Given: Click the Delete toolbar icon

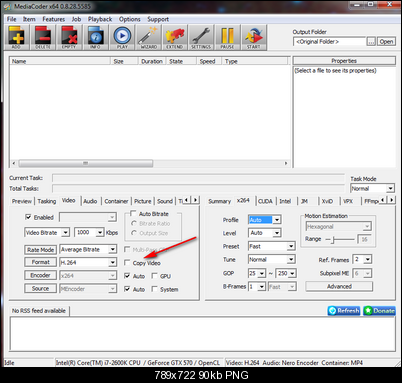Looking at the screenshot, I should click(x=43, y=37).
